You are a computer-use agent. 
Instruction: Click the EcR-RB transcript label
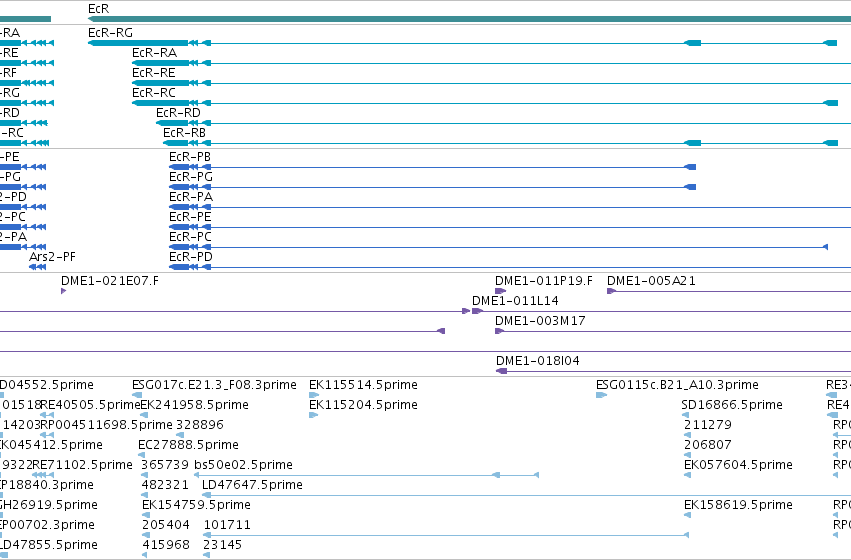[x=185, y=133]
